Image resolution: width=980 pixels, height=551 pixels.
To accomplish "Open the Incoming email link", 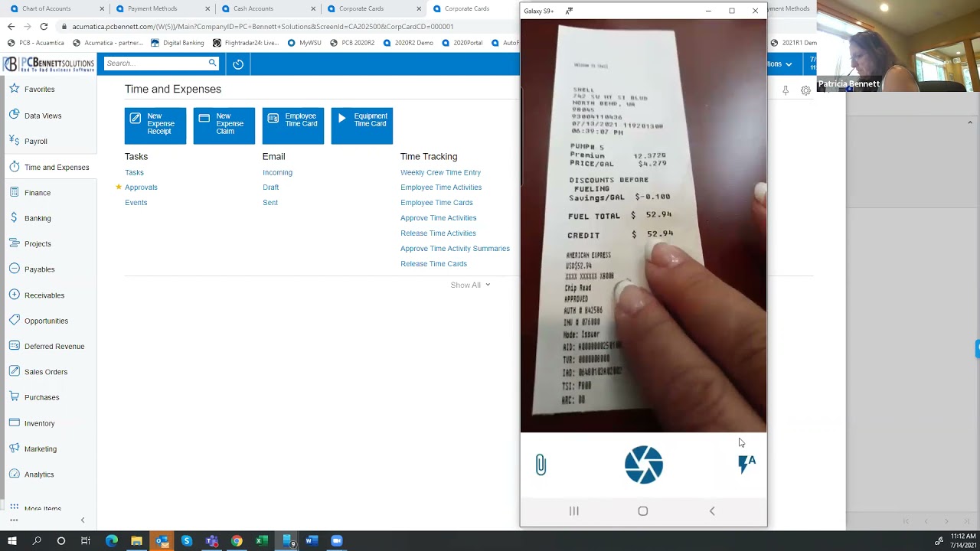I will coord(277,172).
